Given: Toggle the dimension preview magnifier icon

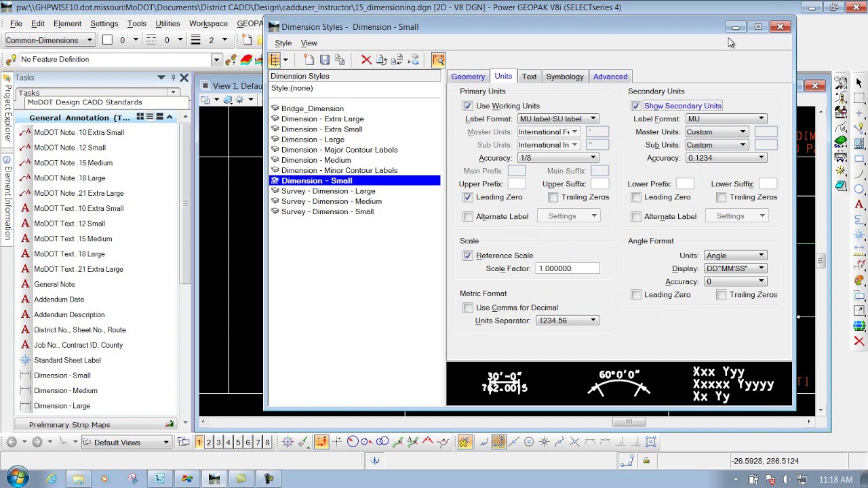Looking at the screenshot, I should pos(438,60).
